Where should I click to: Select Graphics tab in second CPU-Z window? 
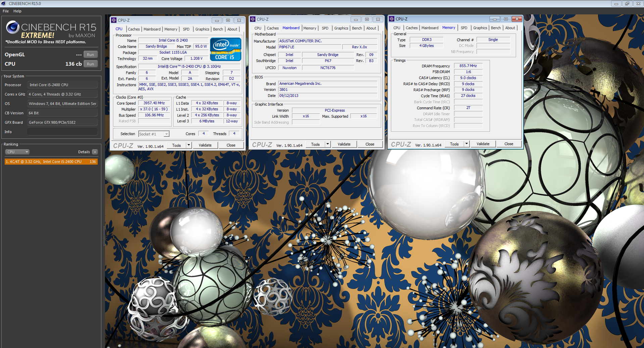[x=341, y=28]
